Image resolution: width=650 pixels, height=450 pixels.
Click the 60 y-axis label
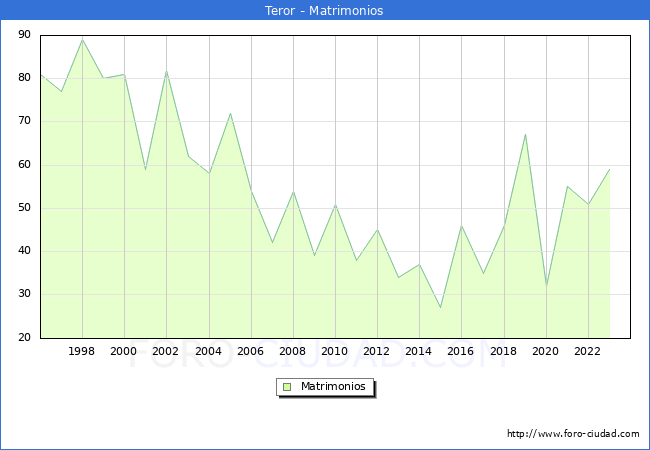tap(24, 165)
